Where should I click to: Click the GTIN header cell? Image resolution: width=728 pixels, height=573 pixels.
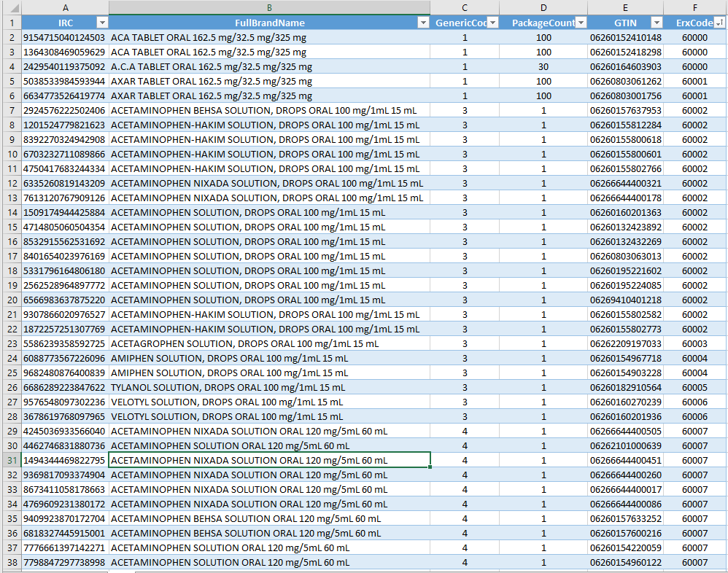point(625,23)
